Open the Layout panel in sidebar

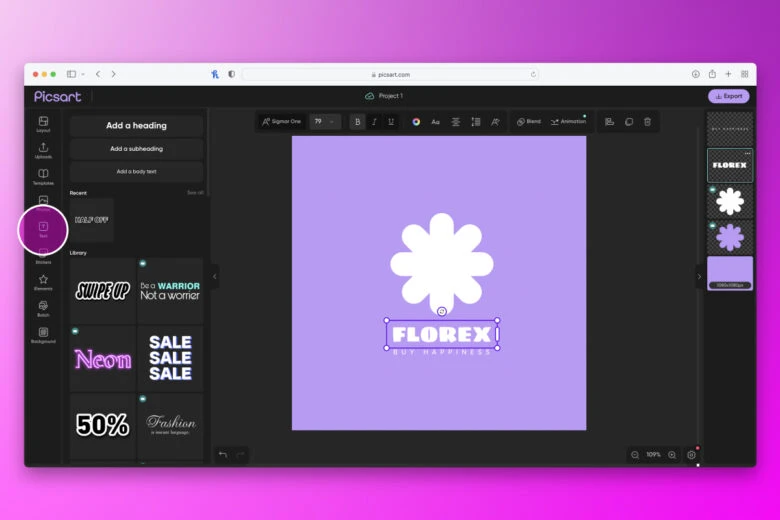43,123
